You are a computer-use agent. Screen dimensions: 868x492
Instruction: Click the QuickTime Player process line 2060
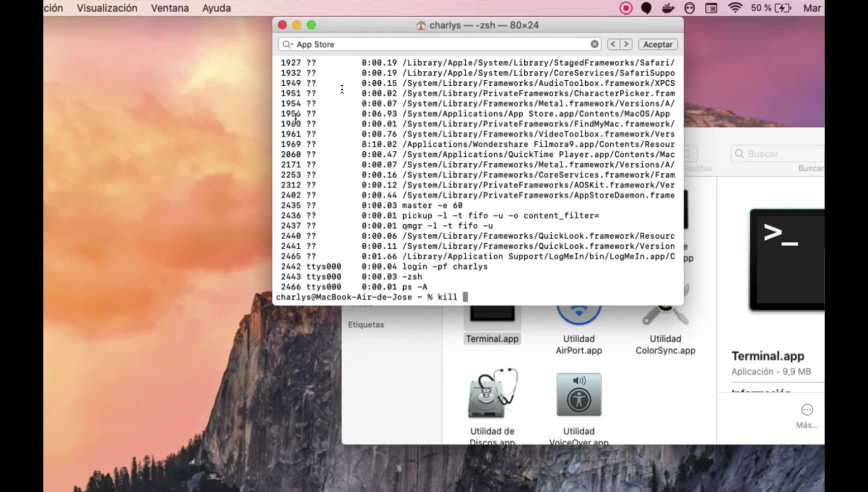(x=477, y=154)
